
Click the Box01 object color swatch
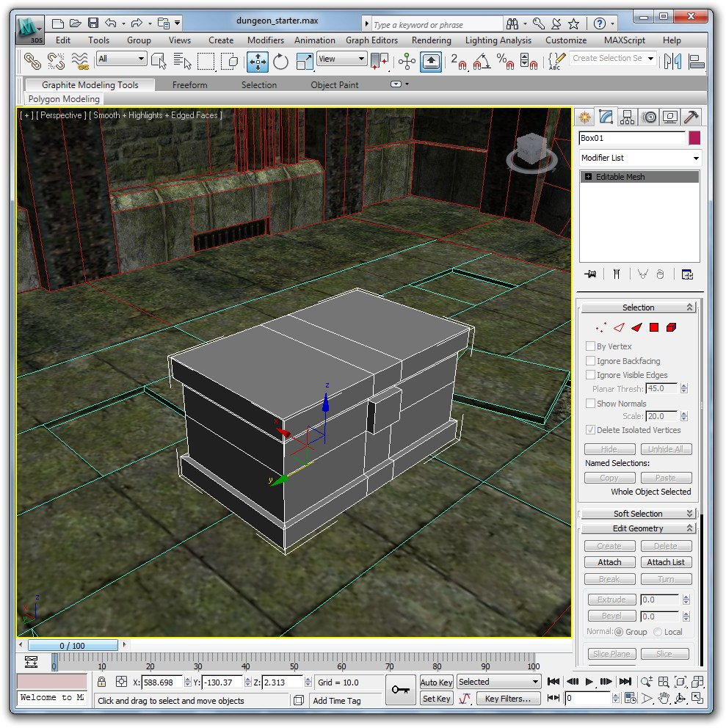tap(694, 138)
